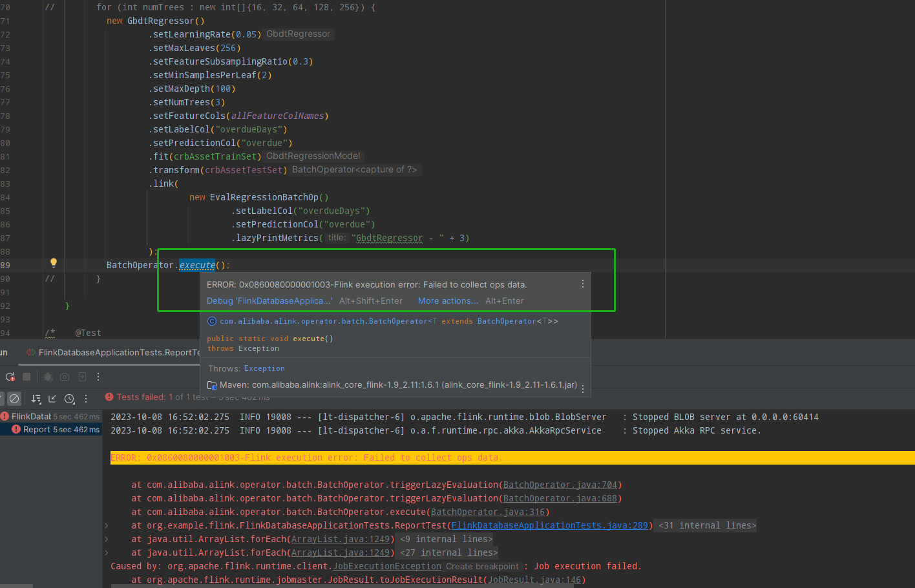
Task: Expand the <31 internal lines> fold
Action: 707,525
